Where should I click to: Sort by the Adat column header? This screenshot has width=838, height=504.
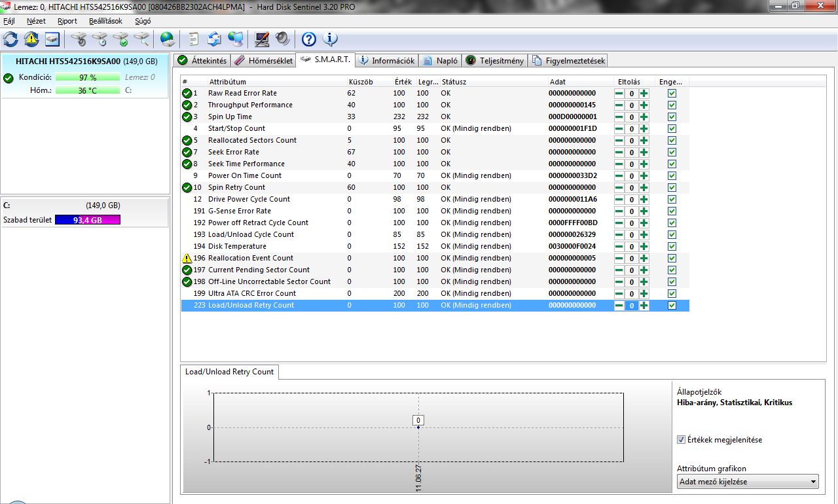pos(580,82)
